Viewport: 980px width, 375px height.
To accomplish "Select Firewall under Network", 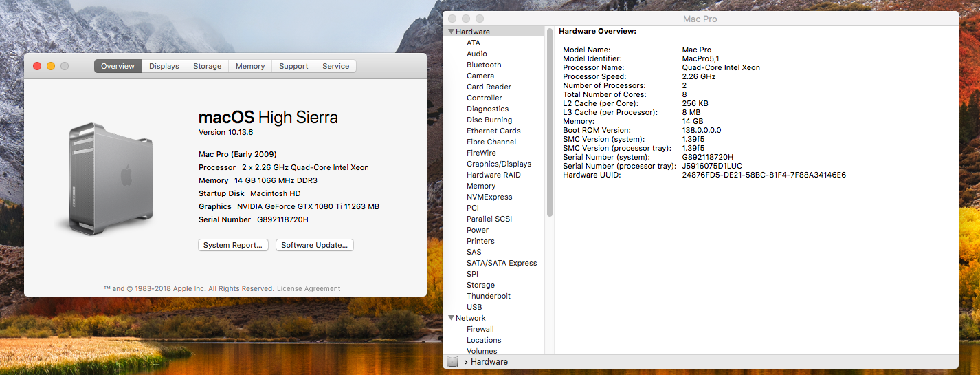I will 480,329.
